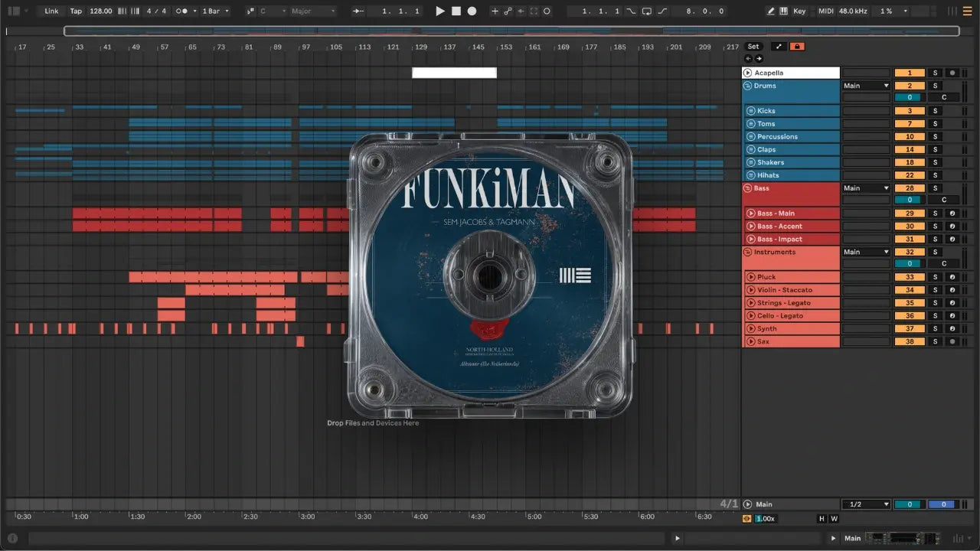The image size is (980, 551).
Task: Click the loop switch icon in the transport
Action: [647, 11]
